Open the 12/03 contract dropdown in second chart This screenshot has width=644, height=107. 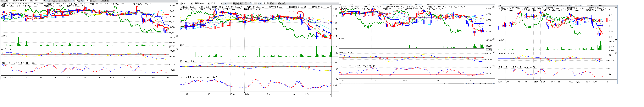pyautogui.click(x=222, y=3)
